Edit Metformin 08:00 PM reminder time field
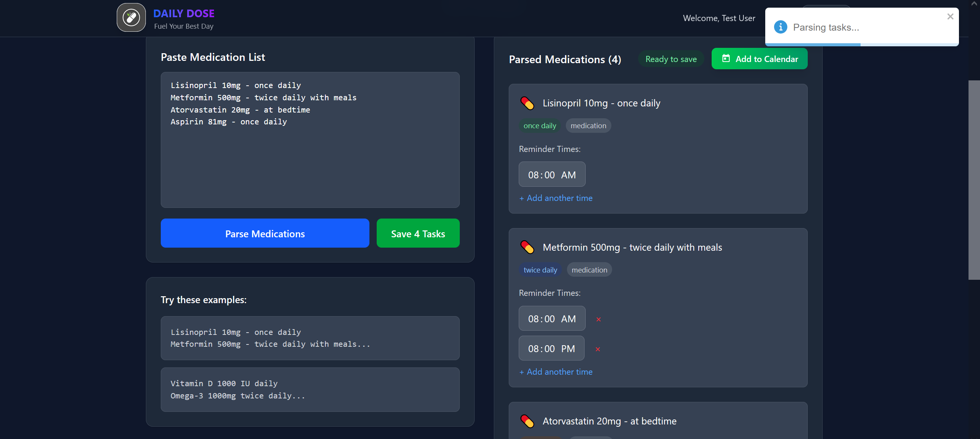The image size is (980, 439). tap(551, 349)
